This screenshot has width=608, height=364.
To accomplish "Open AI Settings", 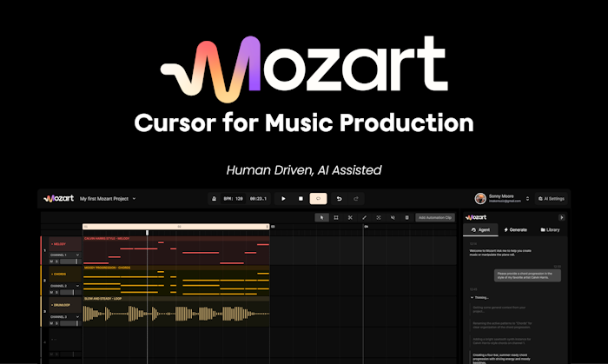I will tap(551, 198).
